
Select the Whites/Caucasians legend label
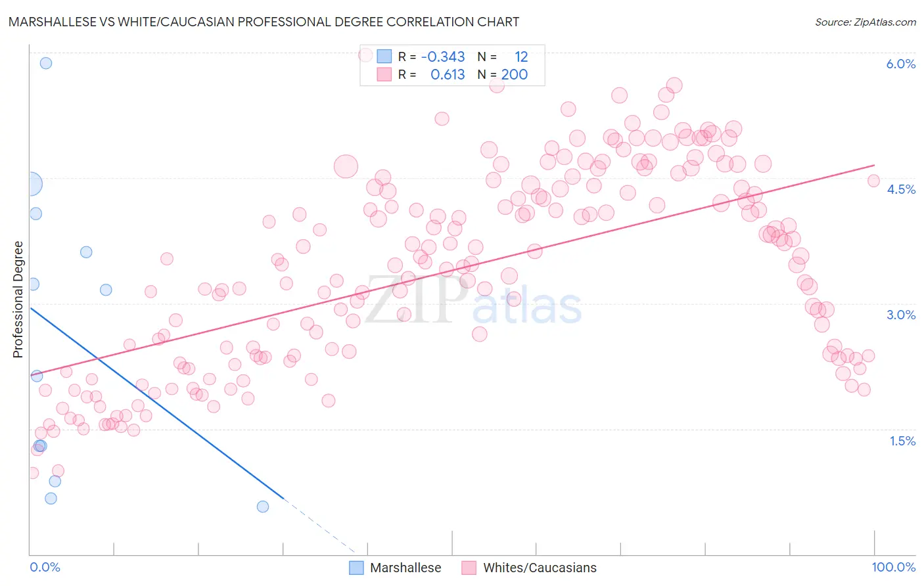point(540,568)
